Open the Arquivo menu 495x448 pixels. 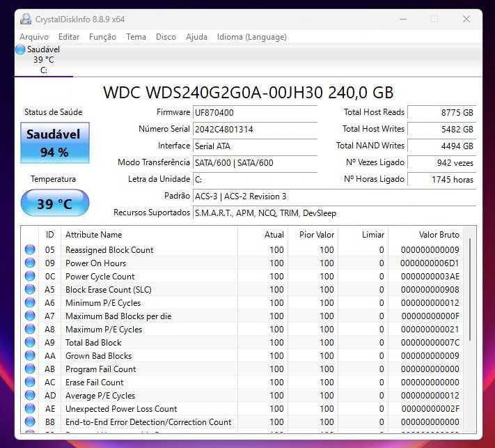click(34, 37)
